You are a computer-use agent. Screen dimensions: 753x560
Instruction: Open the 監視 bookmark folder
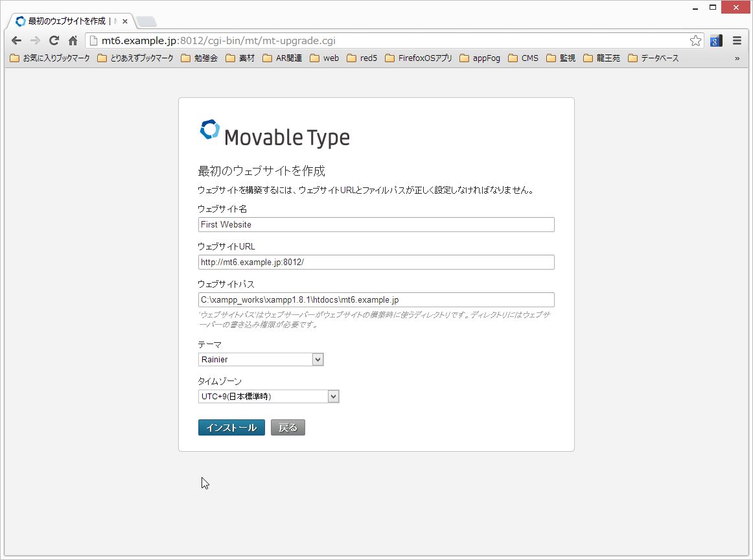point(561,58)
